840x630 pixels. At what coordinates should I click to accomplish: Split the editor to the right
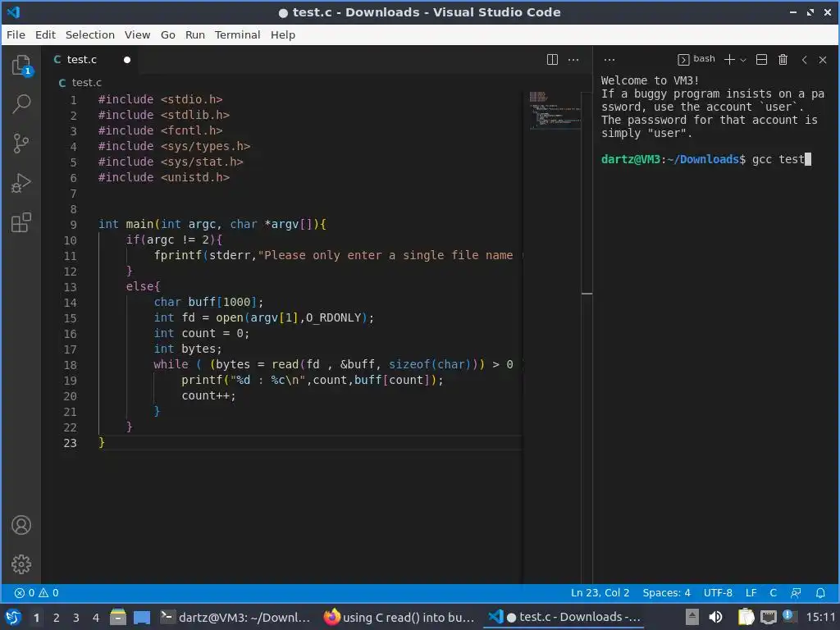pos(552,59)
